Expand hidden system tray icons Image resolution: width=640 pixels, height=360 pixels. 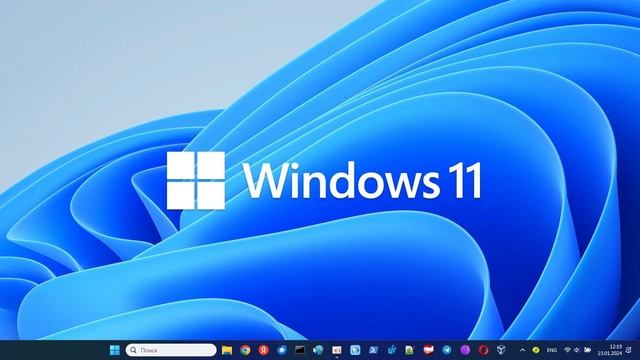522,350
